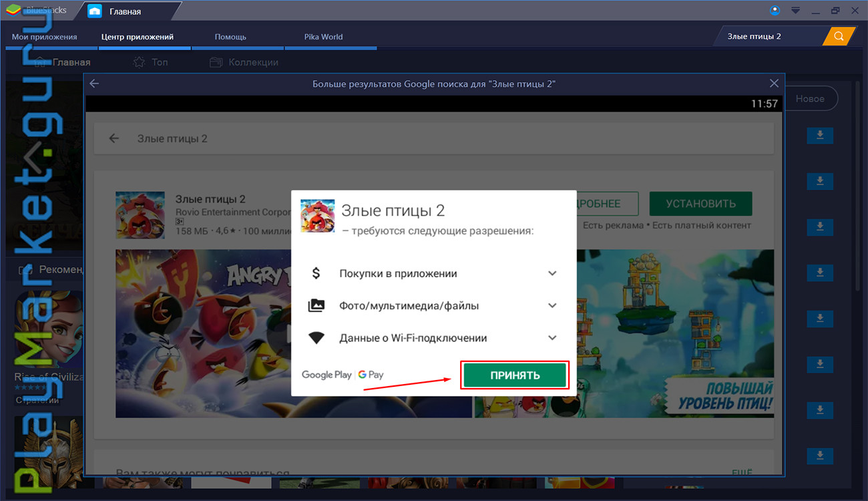Click the требуются следующие разрешения subtitle
Image resolution: width=868 pixels, height=501 pixels.
tap(437, 231)
